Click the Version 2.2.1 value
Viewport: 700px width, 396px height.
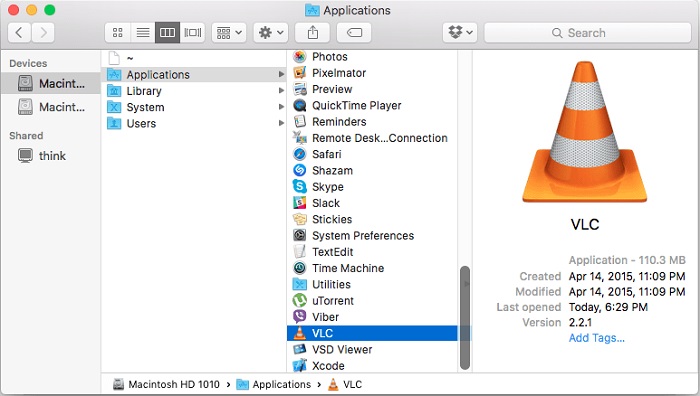580,322
